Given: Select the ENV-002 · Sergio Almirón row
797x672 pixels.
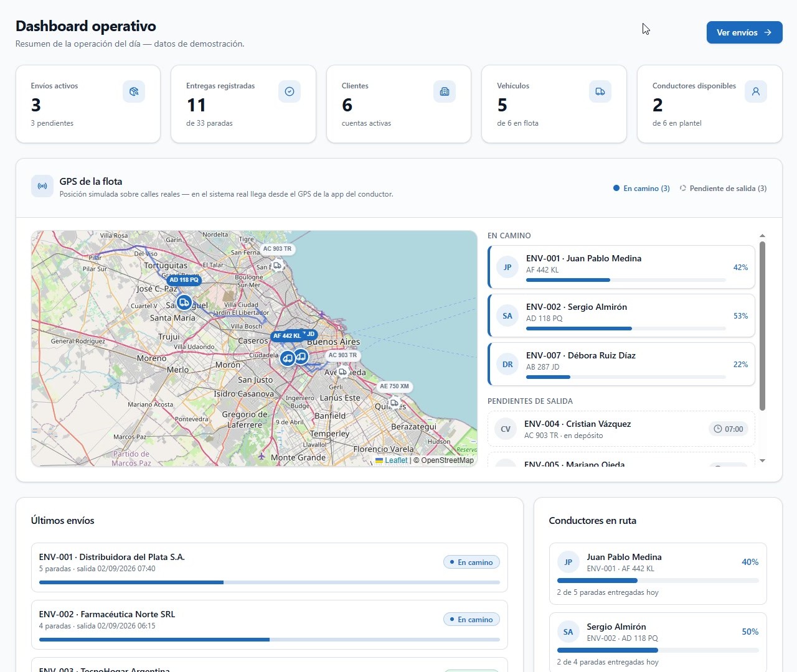Looking at the screenshot, I should coord(621,316).
